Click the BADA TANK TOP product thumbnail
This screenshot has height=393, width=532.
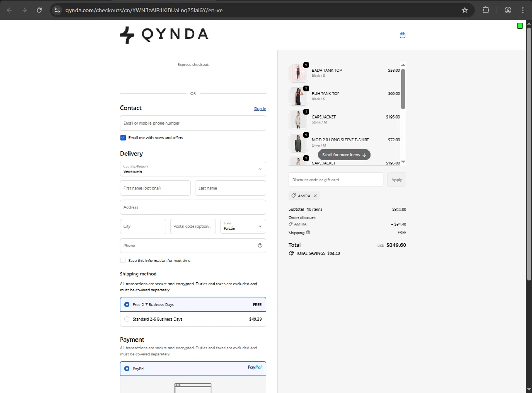click(298, 73)
